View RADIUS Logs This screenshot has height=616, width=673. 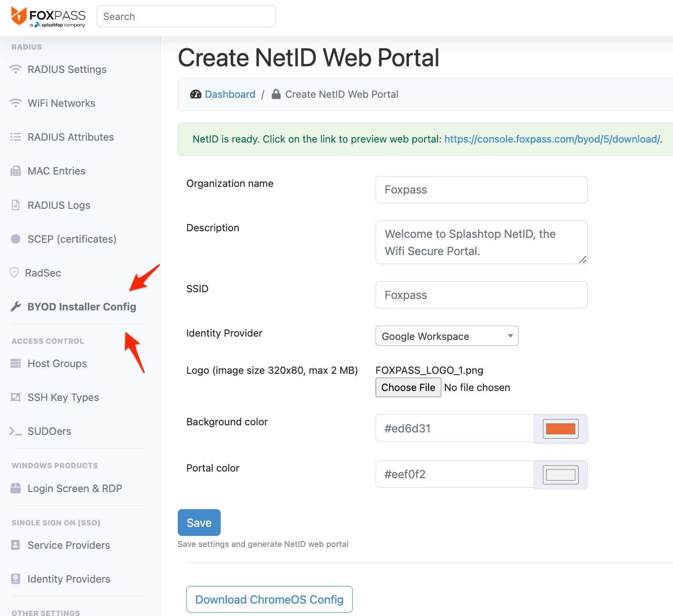click(x=59, y=205)
